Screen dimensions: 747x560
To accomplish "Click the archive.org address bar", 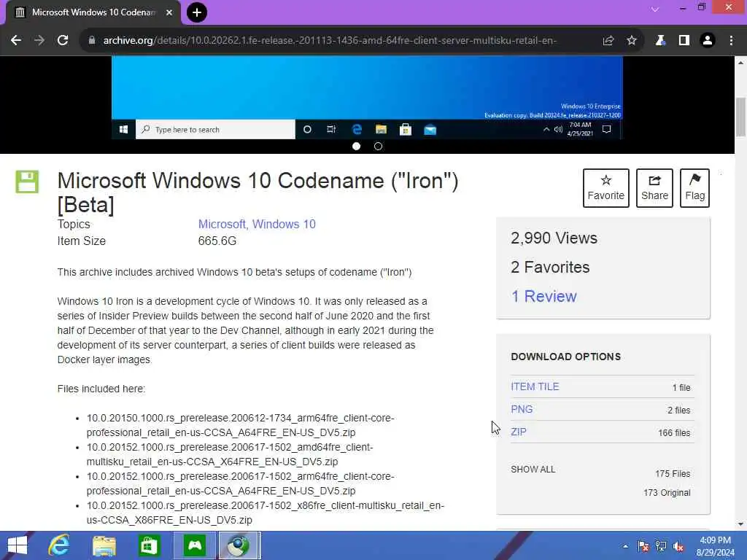I will [x=330, y=41].
